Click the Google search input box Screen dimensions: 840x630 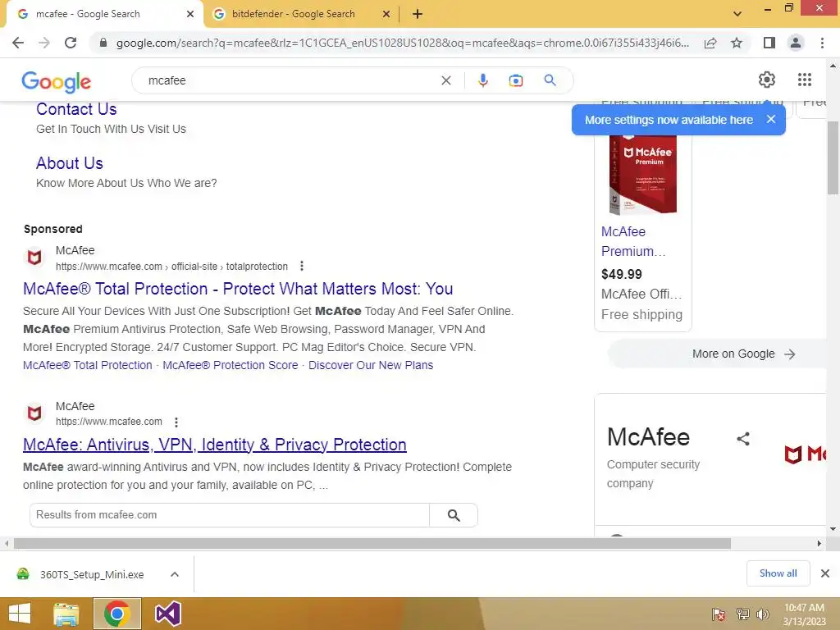292,80
